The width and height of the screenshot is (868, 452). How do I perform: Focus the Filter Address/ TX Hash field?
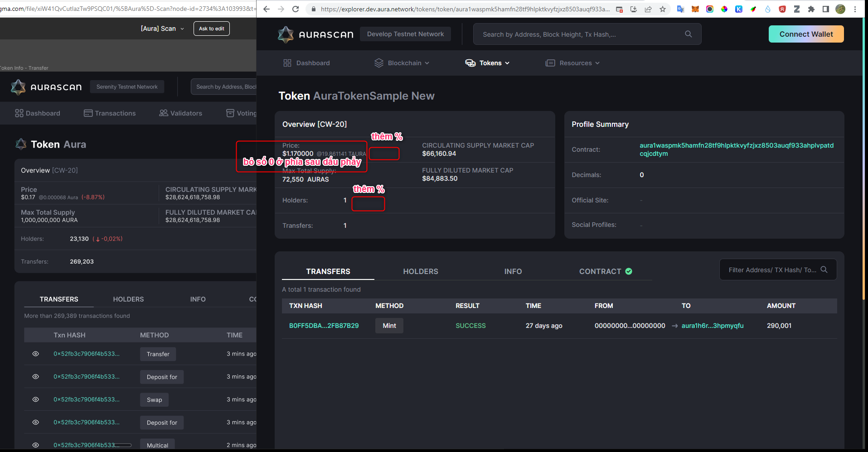click(x=778, y=269)
